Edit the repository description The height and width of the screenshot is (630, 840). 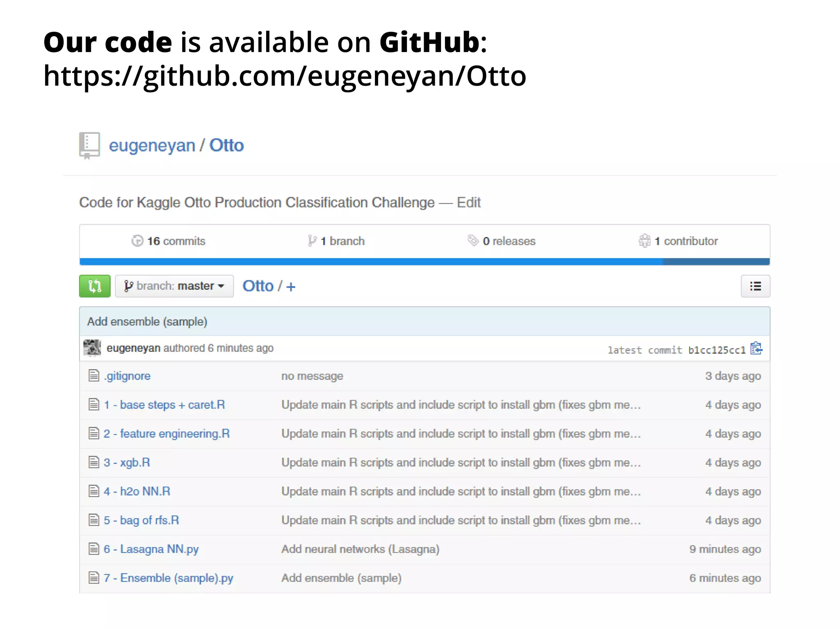(469, 203)
